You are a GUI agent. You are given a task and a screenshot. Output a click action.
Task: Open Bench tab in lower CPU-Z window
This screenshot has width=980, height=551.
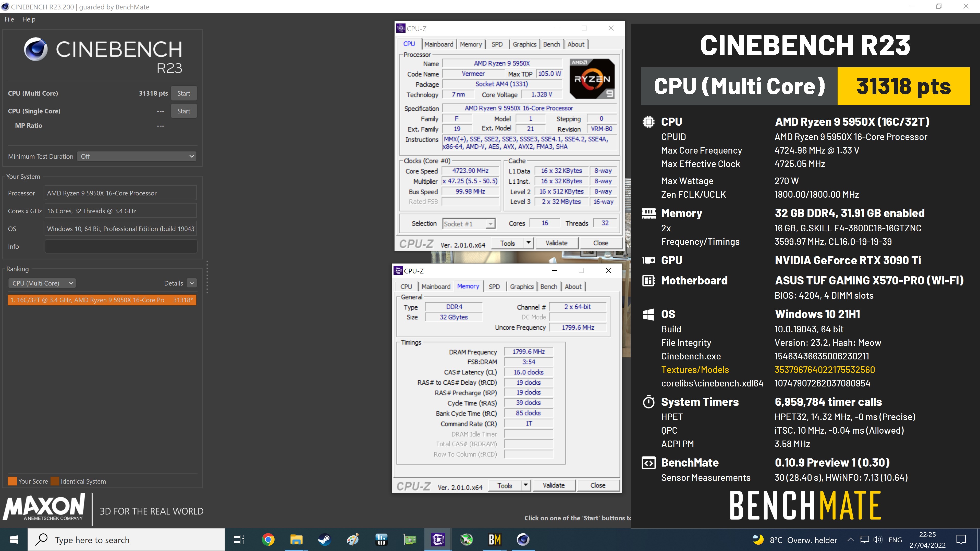tap(549, 287)
